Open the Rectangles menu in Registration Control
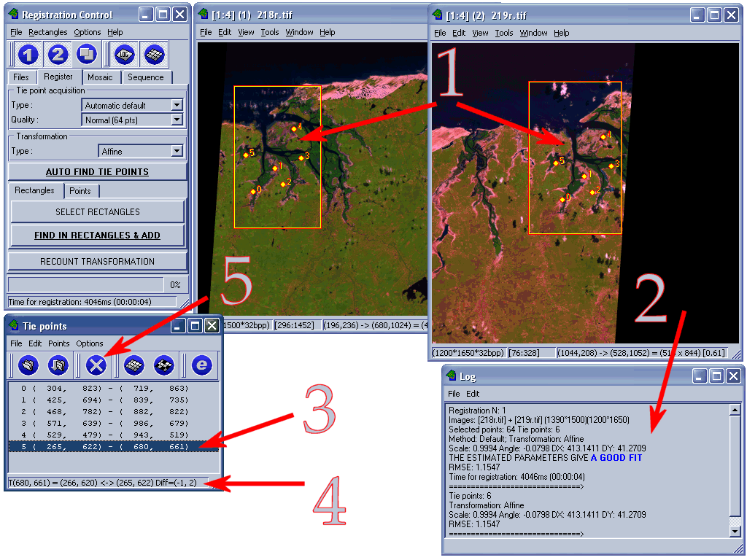The height and width of the screenshot is (560, 747). click(47, 32)
